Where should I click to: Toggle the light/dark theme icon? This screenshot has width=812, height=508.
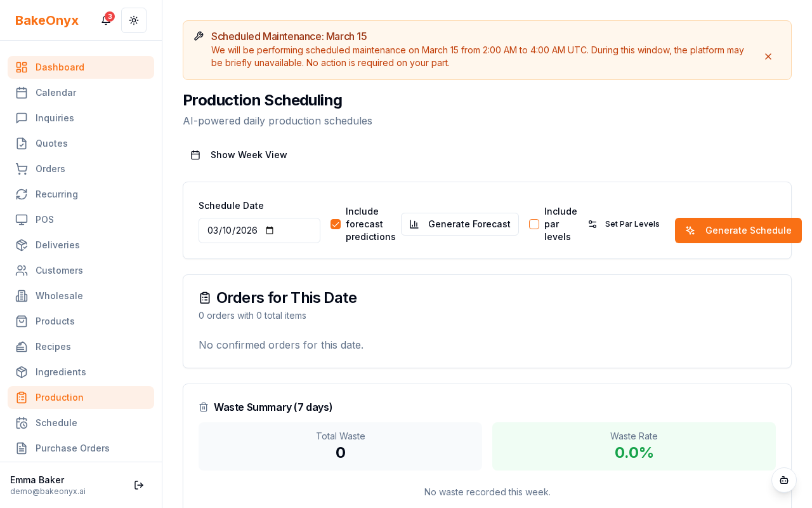coord(134,20)
